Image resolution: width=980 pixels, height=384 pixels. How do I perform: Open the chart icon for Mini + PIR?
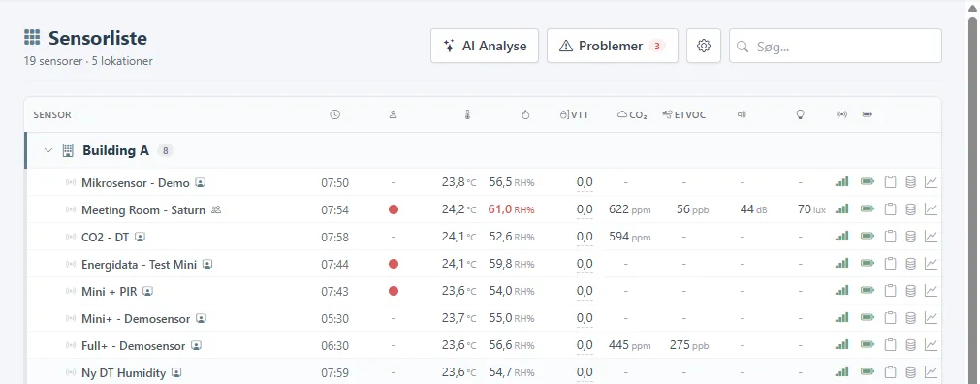tap(932, 291)
